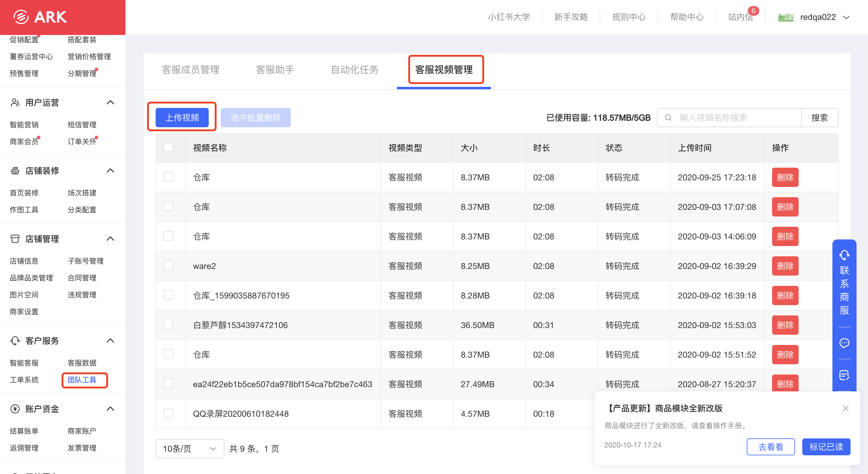The width and height of the screenshot is (868, 474).
Task: Open 发票管理 in the sidebar
Action: (82, 448)
